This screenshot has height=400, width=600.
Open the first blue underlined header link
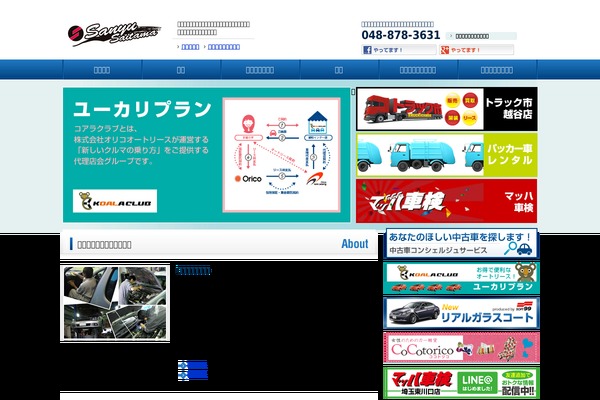click(190, 47)
